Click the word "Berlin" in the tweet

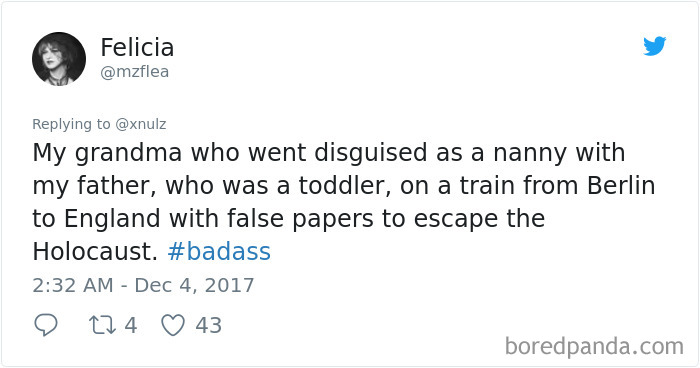tap(621, 185)
